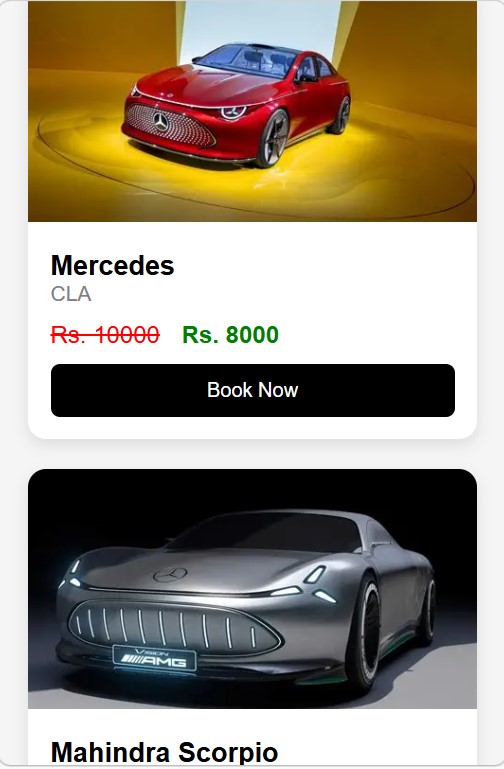
Task: Click the silver car's front wheel
Action: click(363, 632)
